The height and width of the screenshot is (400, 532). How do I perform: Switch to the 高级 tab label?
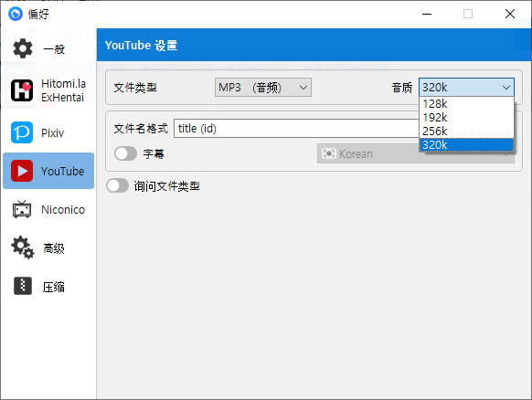(54, 248)
